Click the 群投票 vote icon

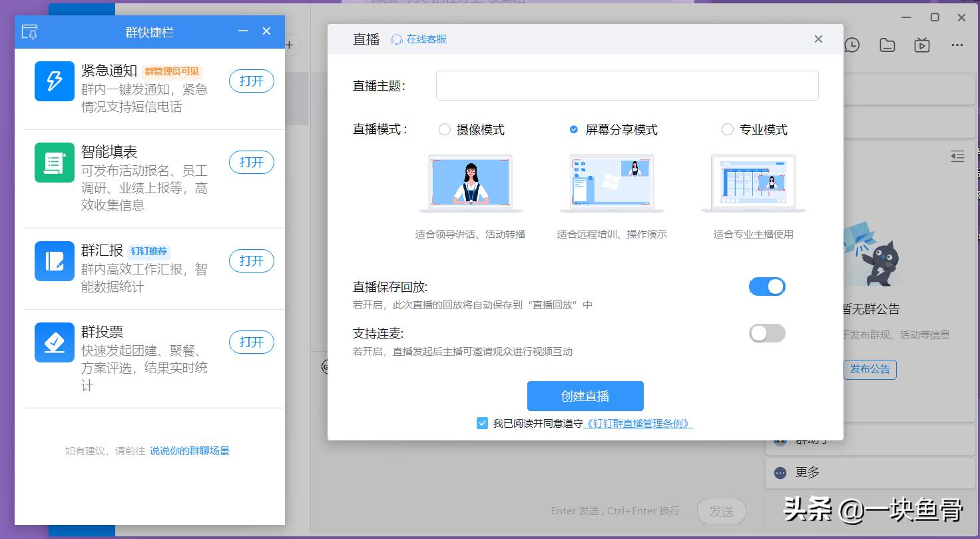(x=55, y=342)
